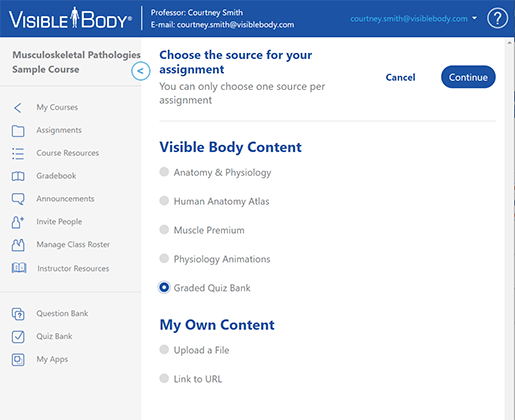Click the Quiz Bank checkmark icon

click(18, 337)
